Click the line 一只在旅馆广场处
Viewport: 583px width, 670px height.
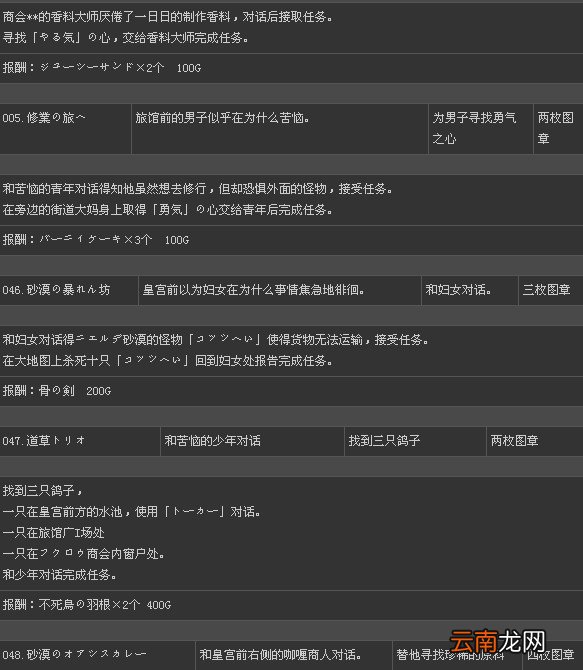[x=53, y=532]
